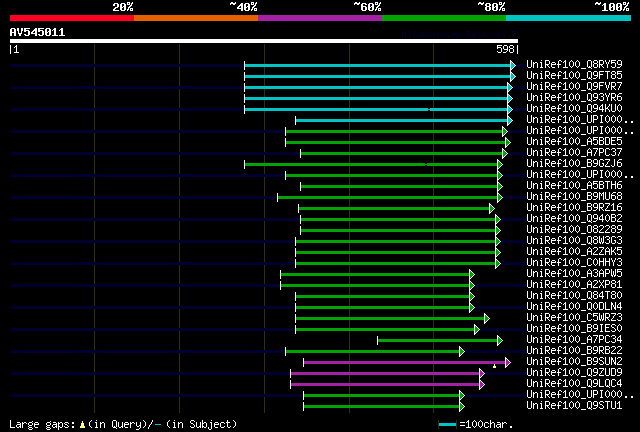Click the green alignment bar for UniRef100_A5BDE5
Viewport: 640px width, 432px height.
(396, 143)
